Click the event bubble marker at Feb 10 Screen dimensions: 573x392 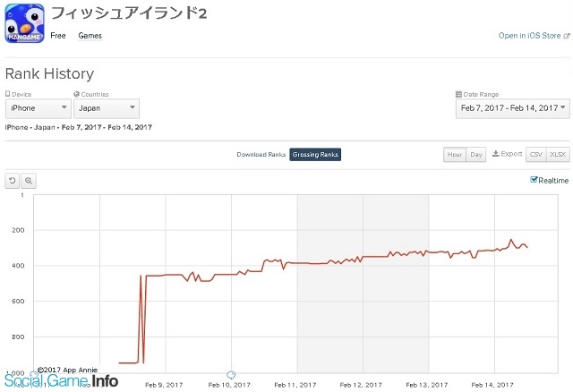[231, 375]
